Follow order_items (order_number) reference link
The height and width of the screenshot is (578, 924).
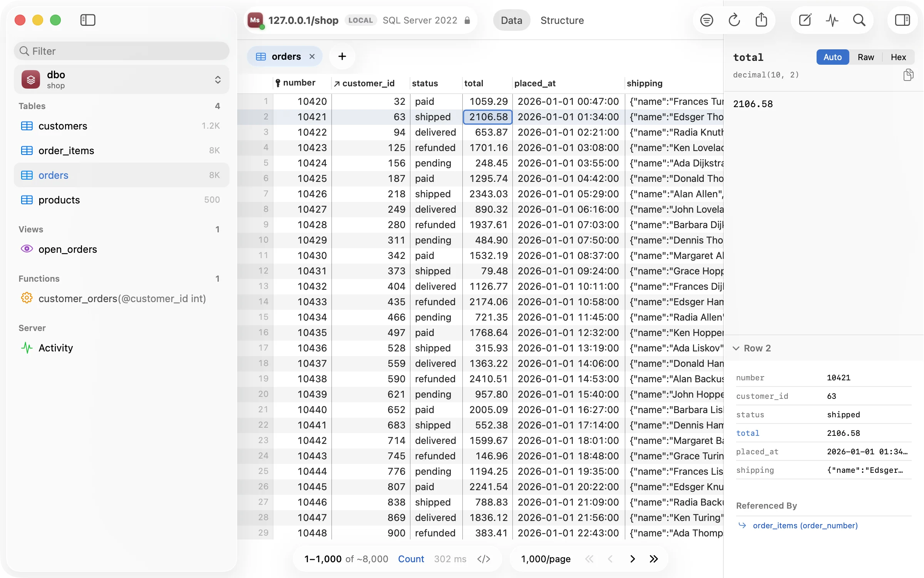[x=805, y=526]
